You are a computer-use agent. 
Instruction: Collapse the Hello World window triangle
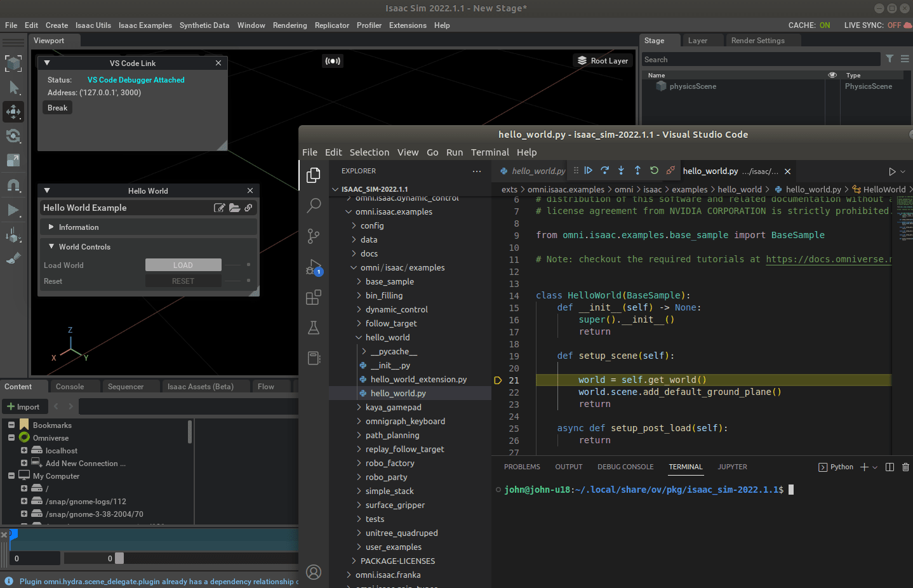click(x=47, y=190)
